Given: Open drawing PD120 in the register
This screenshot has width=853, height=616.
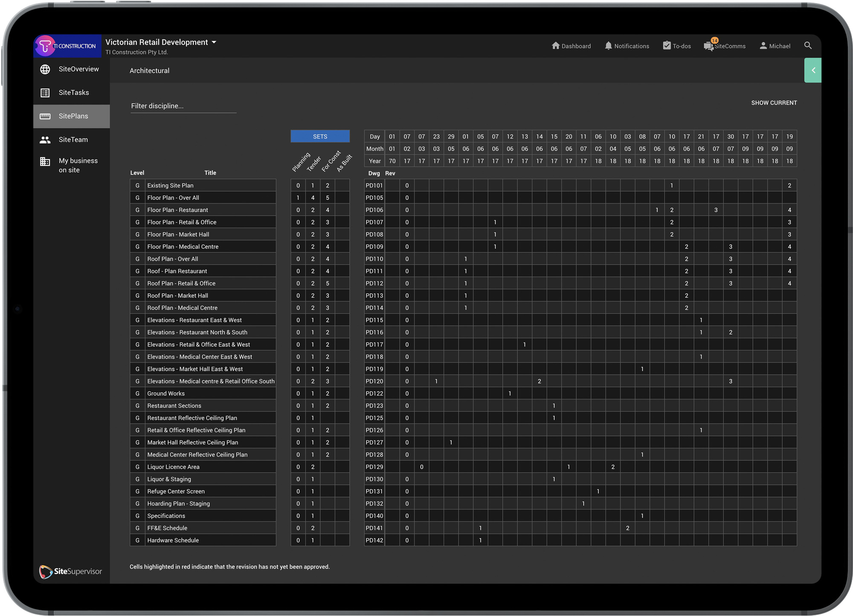Looking at the screenshot, I should [374, 381].
